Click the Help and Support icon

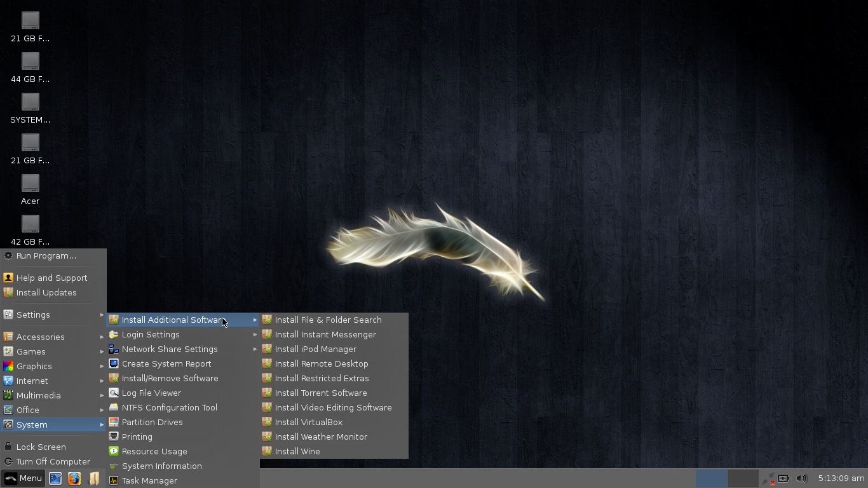(8, 278)
